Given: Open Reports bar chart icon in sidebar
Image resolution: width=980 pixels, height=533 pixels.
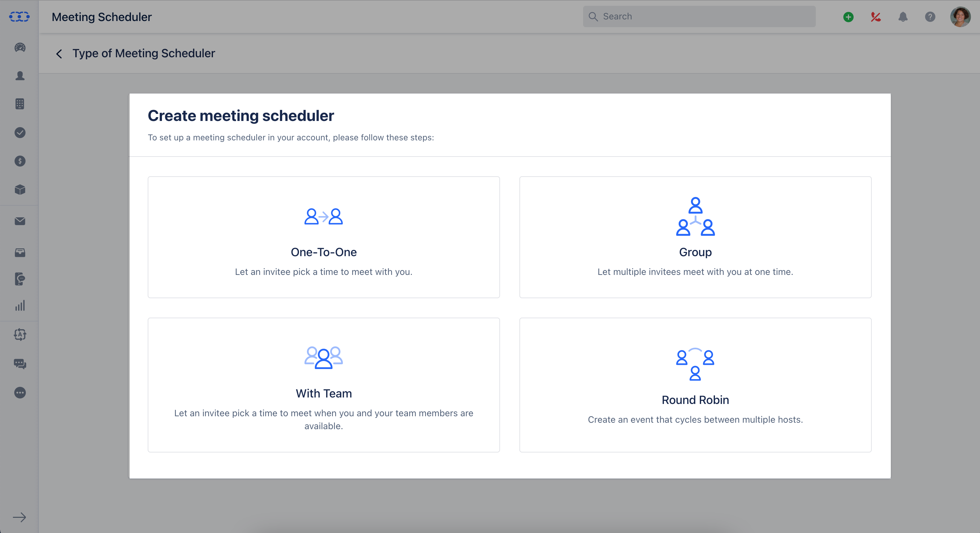Looking at the screenshot, I should point(20,306).
